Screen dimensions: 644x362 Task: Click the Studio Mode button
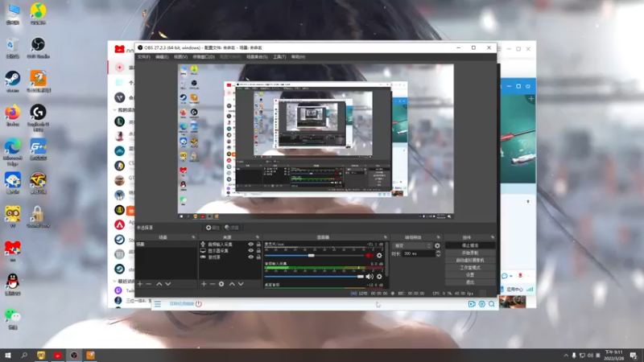470,268
